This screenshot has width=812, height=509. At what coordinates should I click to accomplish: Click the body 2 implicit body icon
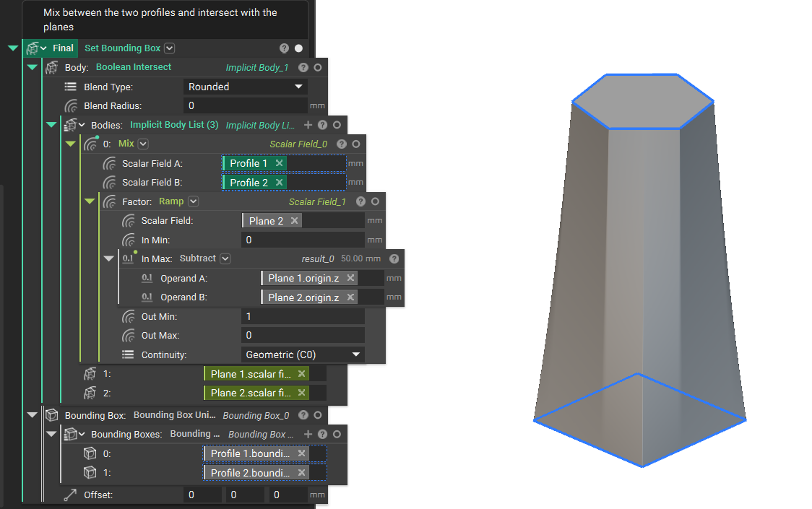90,393
